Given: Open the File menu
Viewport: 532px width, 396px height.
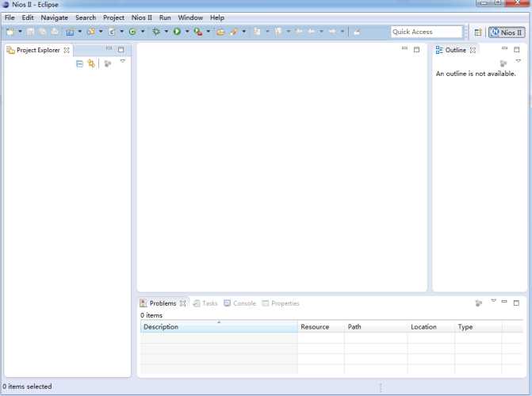Looking at the screenshot, I should [x=10, y=17].
